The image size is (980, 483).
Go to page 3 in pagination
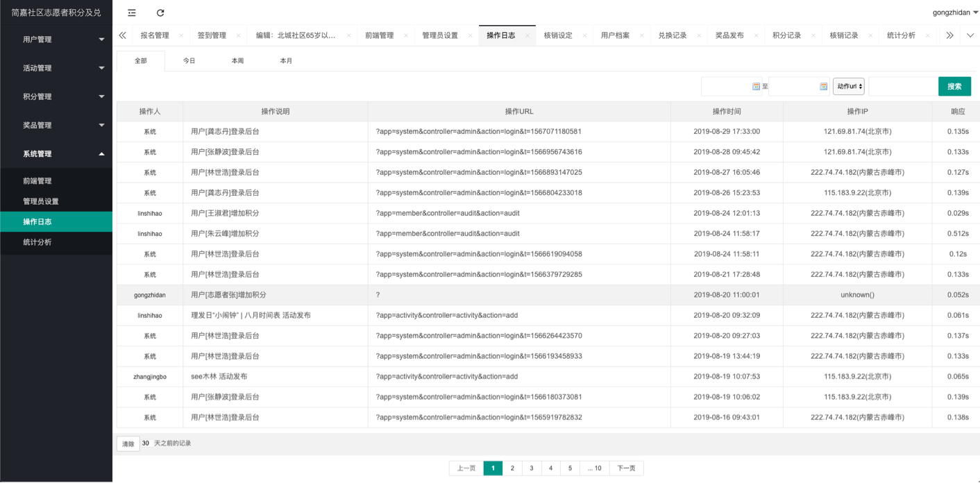pyautogui.click(x=532, y=468)
